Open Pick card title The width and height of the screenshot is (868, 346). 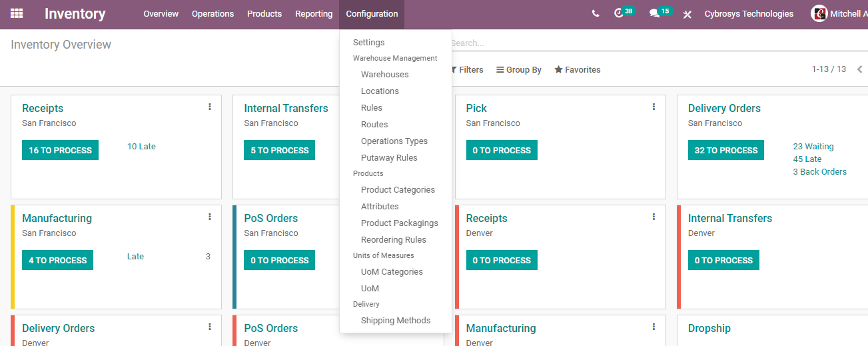coord(476,108)
